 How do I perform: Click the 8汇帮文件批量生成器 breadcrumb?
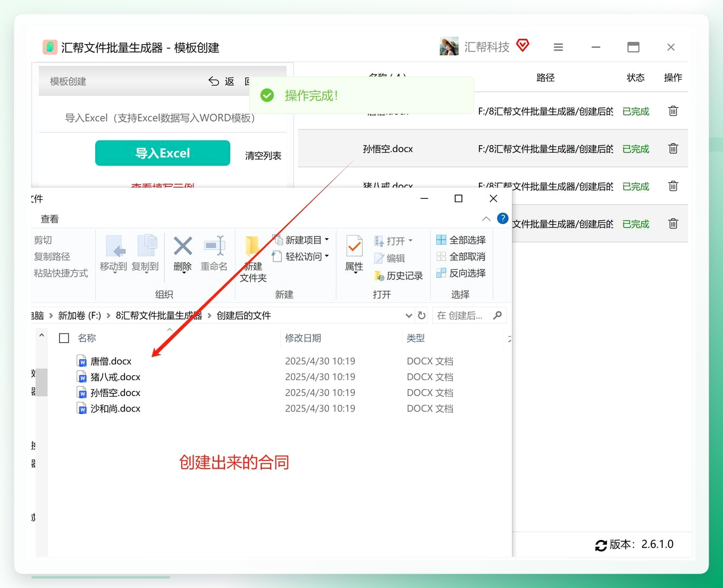coord(159,315)
